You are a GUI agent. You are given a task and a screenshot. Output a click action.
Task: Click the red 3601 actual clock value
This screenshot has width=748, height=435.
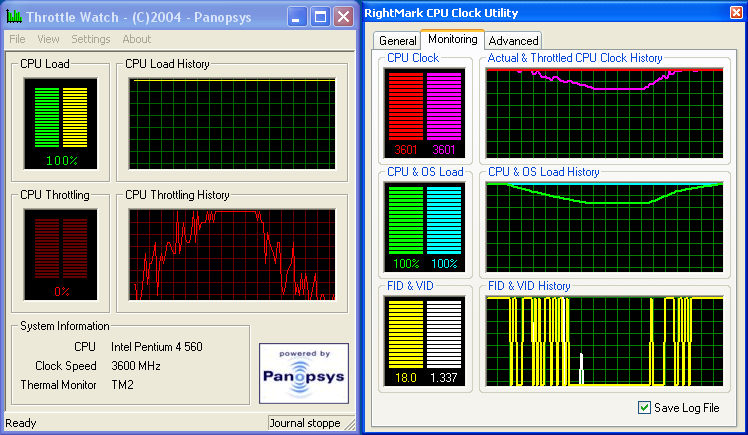406,150
